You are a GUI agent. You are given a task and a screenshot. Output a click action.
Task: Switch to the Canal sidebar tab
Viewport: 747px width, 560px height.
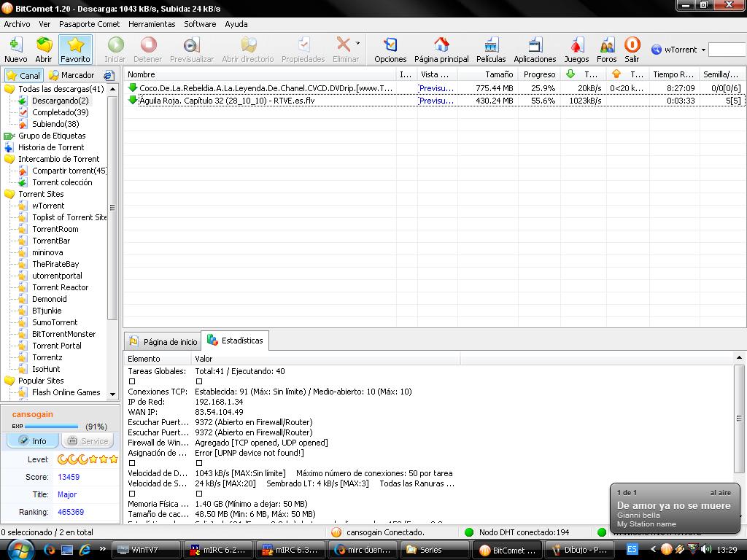tap(24, 75)
